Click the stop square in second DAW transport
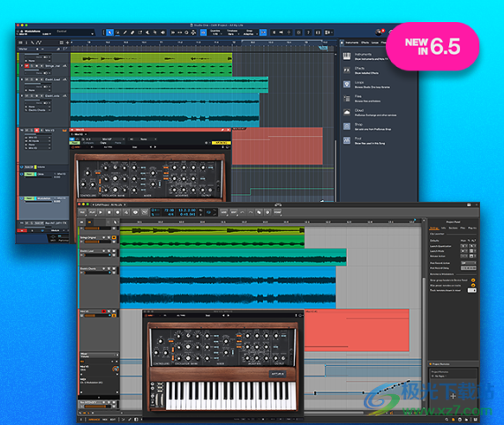 tap(109, 212)
